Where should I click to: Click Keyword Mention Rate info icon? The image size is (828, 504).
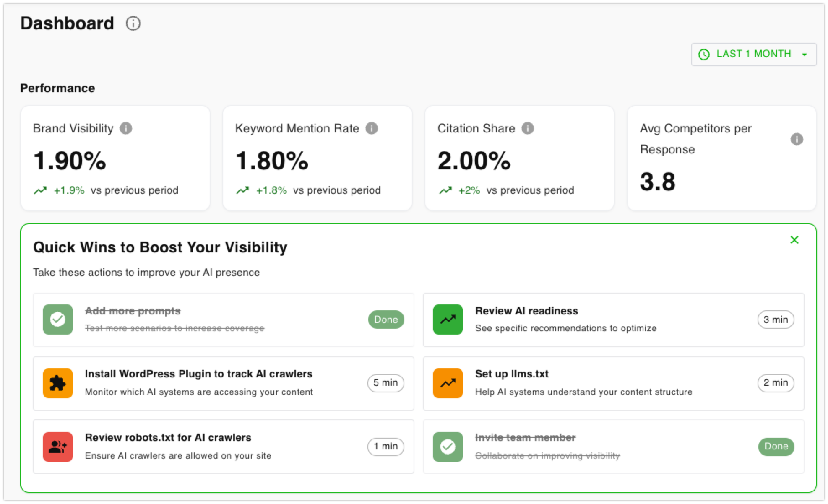pos(372,128)
